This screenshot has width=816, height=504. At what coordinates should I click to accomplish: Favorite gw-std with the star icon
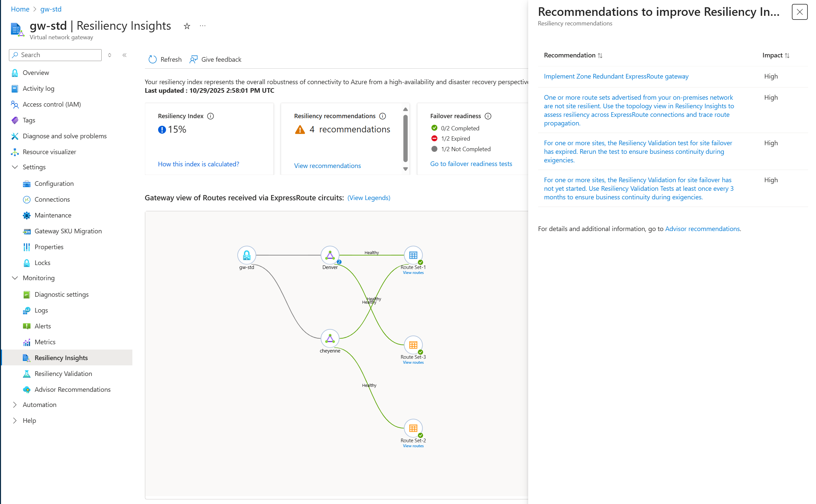187,26
